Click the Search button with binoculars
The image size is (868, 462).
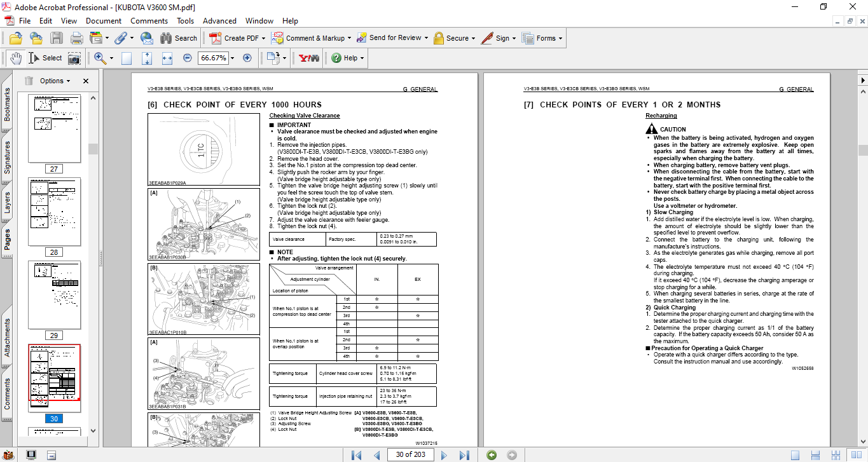point(179,38)
